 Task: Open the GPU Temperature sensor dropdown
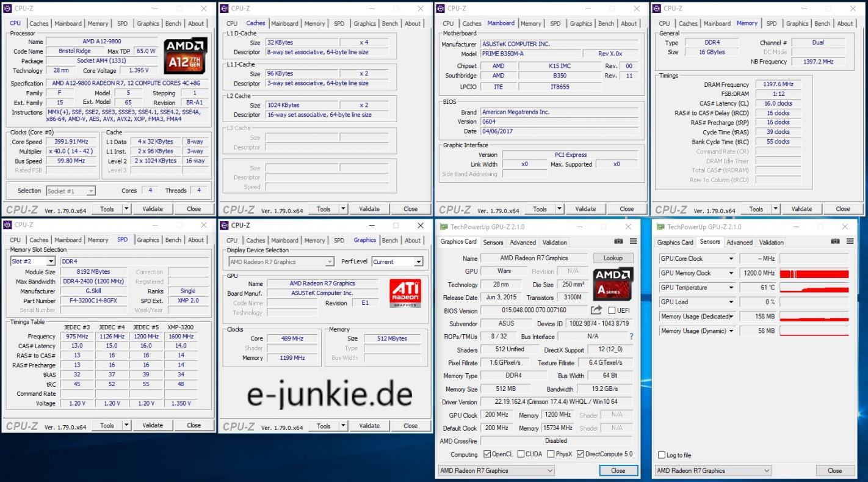[731, 288]
